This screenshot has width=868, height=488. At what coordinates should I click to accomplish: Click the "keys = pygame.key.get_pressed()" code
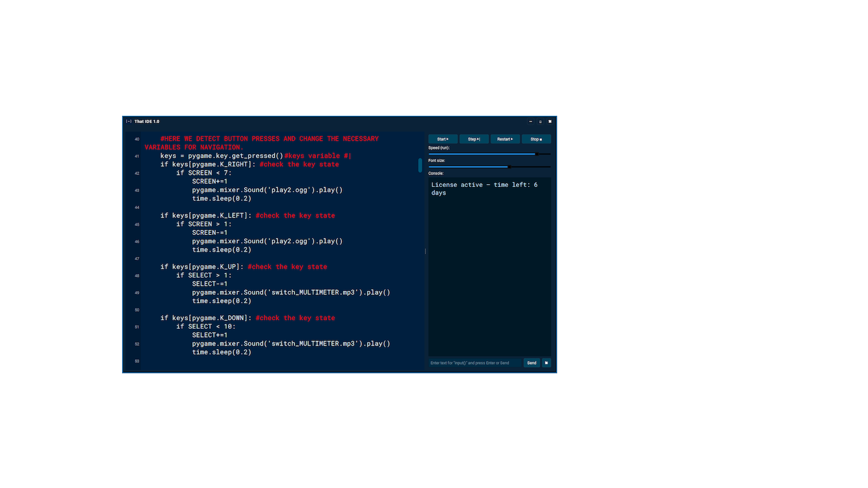click(x=222, y=156)
